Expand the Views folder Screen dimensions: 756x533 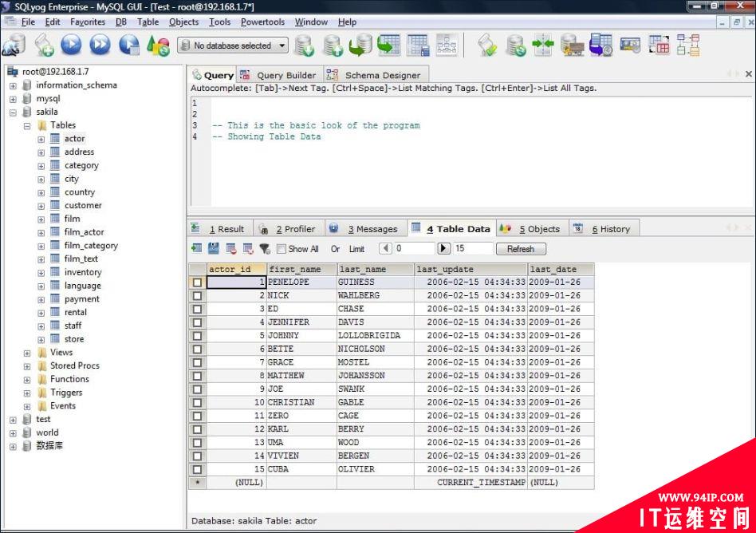27,353
